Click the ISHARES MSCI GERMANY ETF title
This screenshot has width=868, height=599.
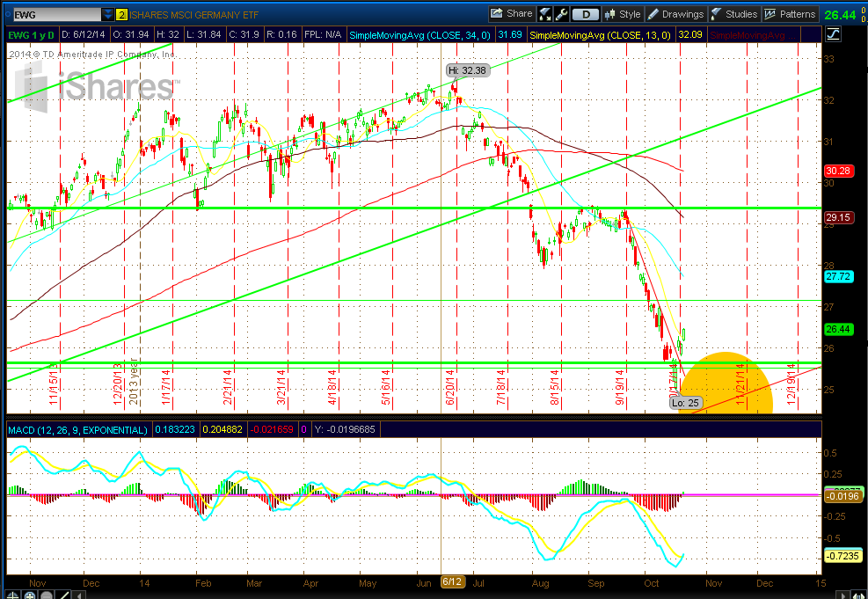pos(195,15)
